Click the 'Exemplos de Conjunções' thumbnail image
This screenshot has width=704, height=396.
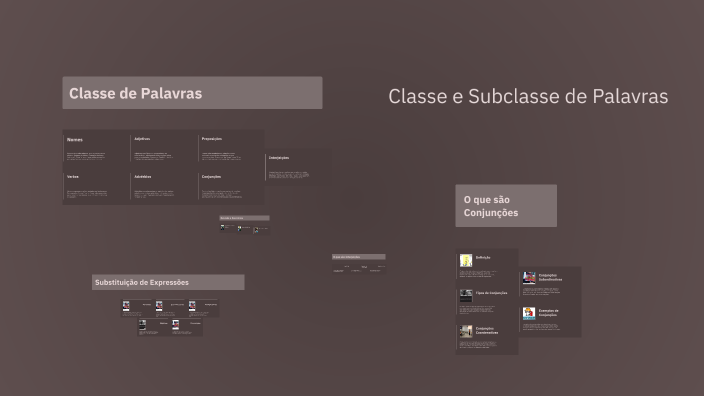pos(529,313)
